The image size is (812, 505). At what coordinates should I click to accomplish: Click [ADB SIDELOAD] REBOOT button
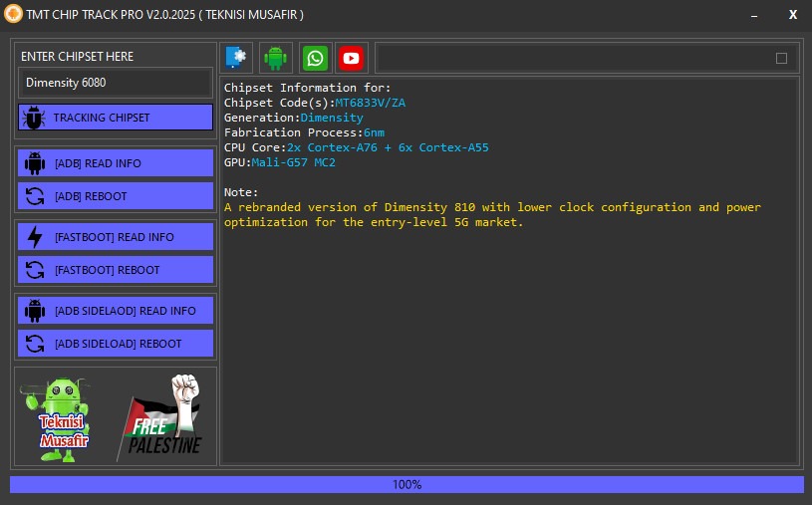point(115,344)
